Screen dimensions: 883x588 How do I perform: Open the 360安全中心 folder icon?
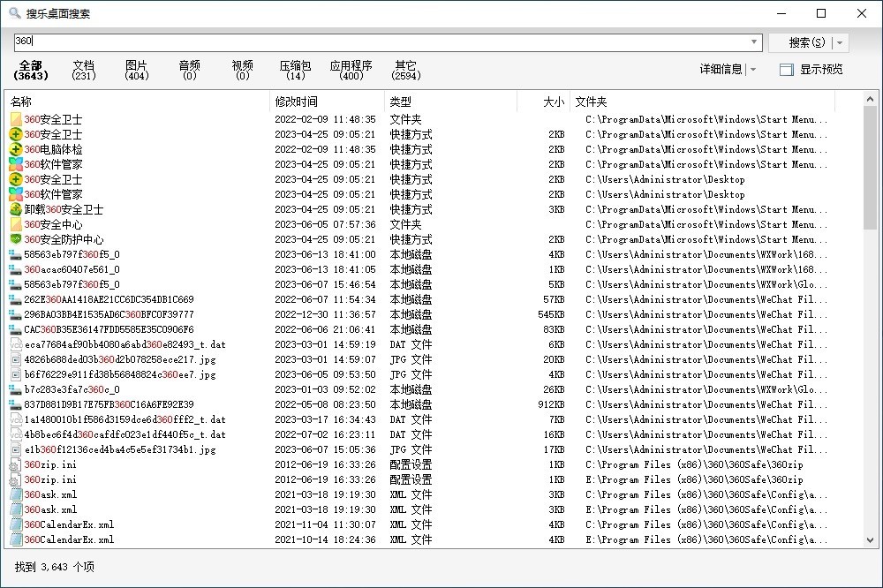[15, 224]
